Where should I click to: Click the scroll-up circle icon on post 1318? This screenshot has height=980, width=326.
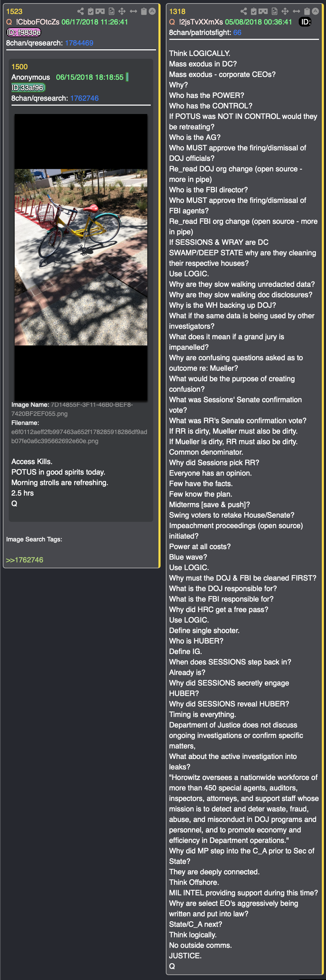pos(316,12)
